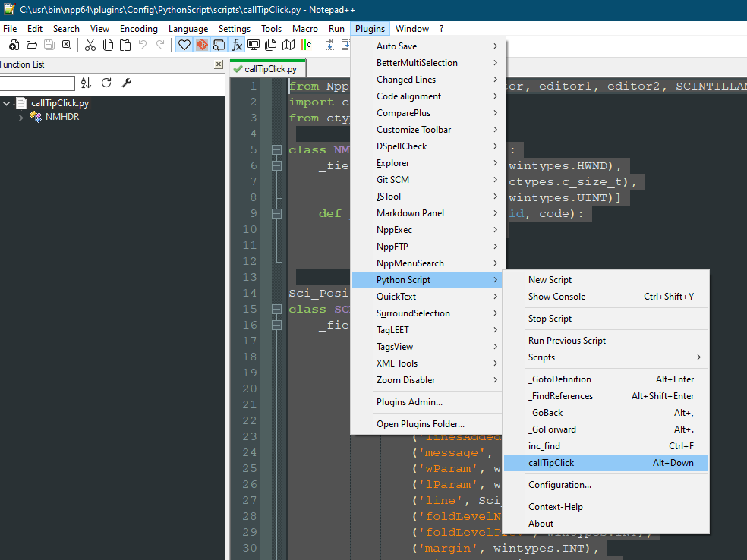Click the stacked documents toolbar icon

(x=270, y=46)
